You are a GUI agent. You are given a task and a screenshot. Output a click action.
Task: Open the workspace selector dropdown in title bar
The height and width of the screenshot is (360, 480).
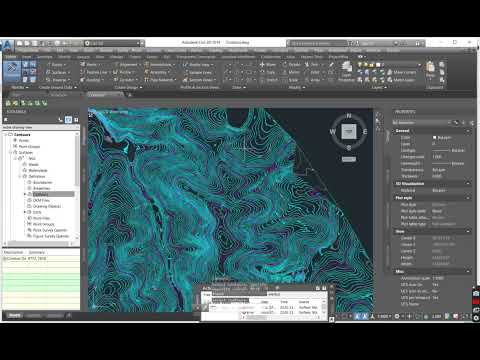tap(113, 43)
